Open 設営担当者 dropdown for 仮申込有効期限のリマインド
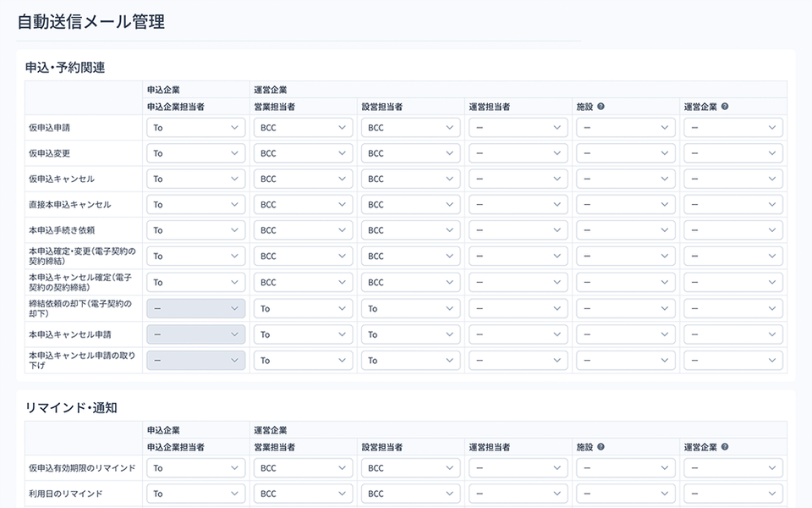Screen dimensions: 812x508 (411, 467)
